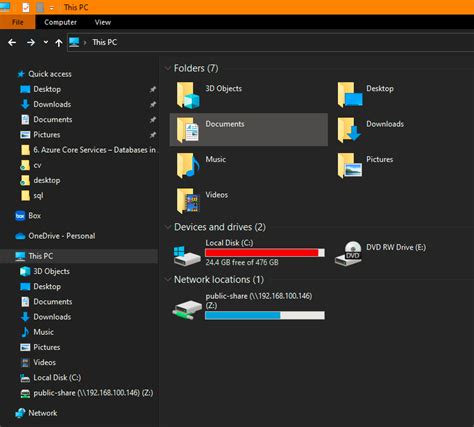The height and width of the screenshot is (427, 474).
Task: Open the Videos folder icon
Action: [x=188, y=201]
